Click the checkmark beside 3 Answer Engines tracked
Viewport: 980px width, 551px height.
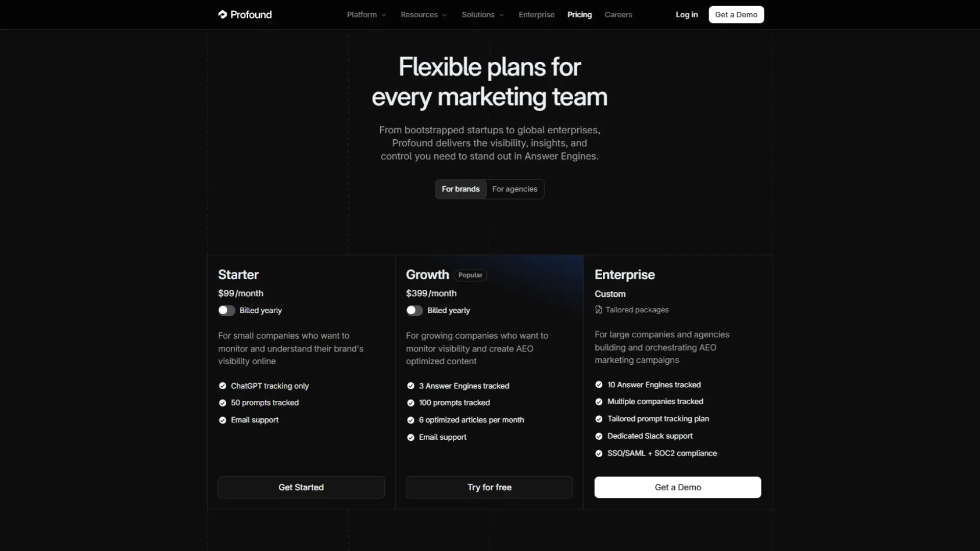(410, 386)
